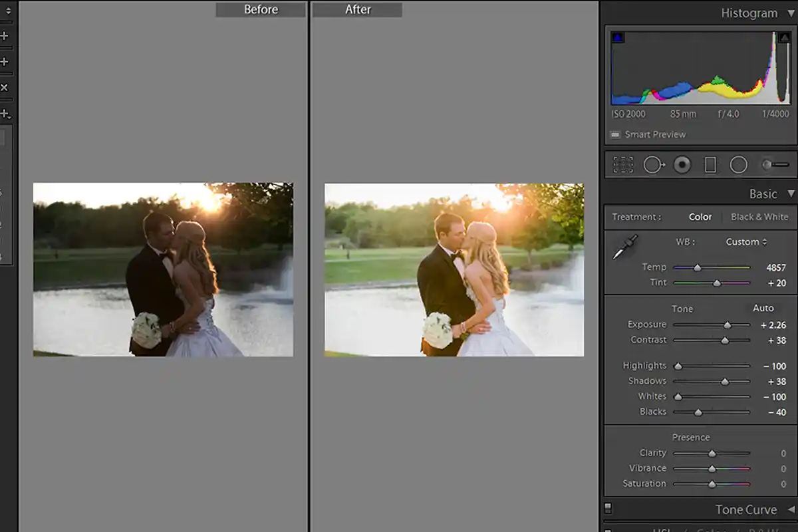Click the After label above right view

[x=358, y=9]
